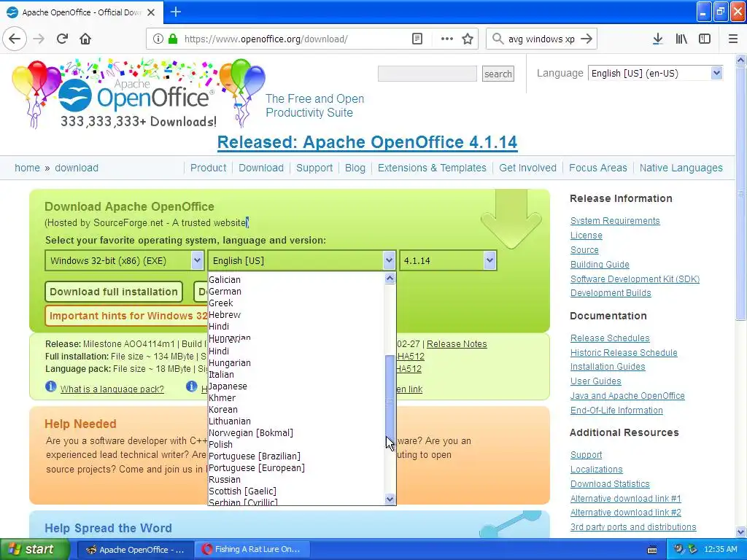Viewport: 747px width, 560px height.
Task: Click the page scrollbar down arrow
Action: (x=741, y=532)
